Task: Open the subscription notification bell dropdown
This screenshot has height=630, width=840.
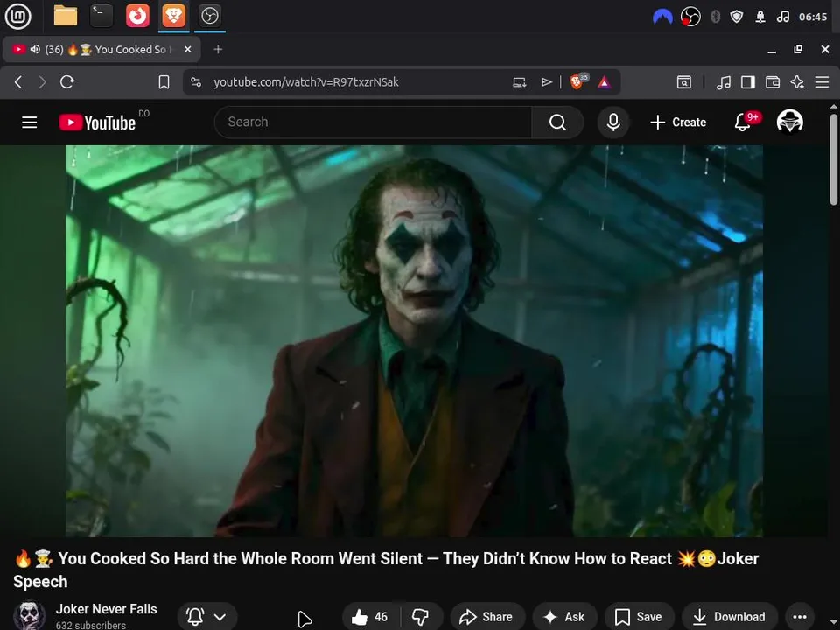Action: [x=206, y=617]
